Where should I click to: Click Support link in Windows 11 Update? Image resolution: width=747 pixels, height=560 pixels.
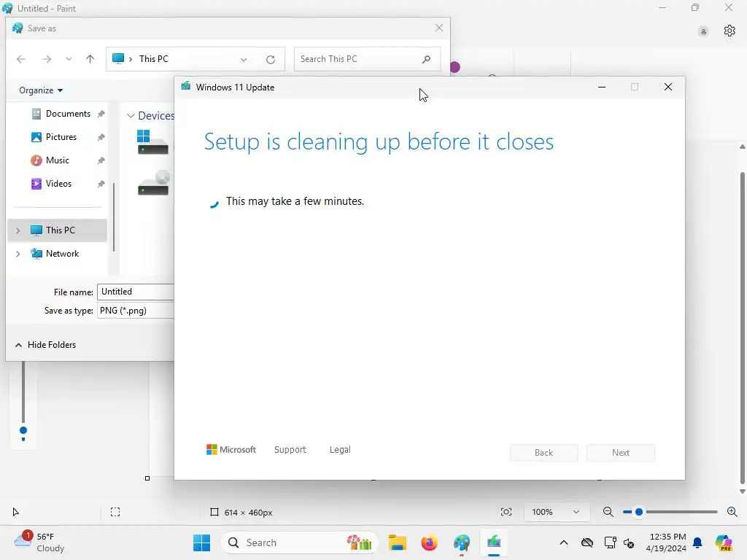click(x=290, y=449)
